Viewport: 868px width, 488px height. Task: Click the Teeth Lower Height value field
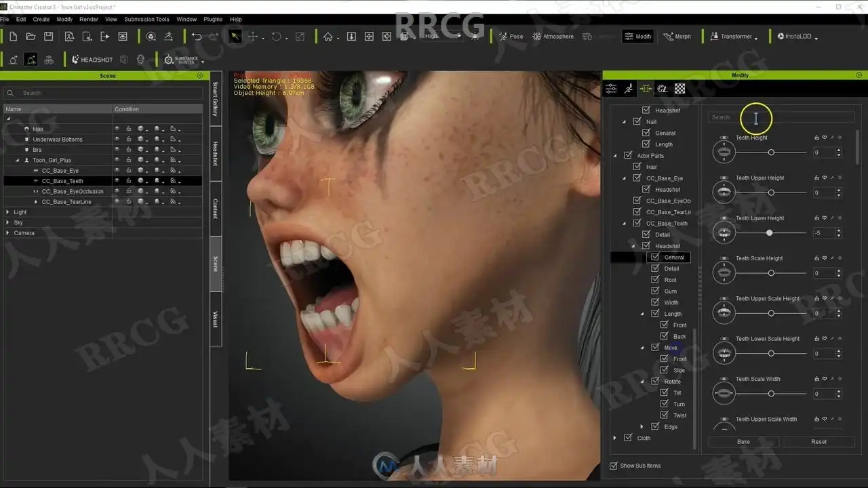pos(824,233)
